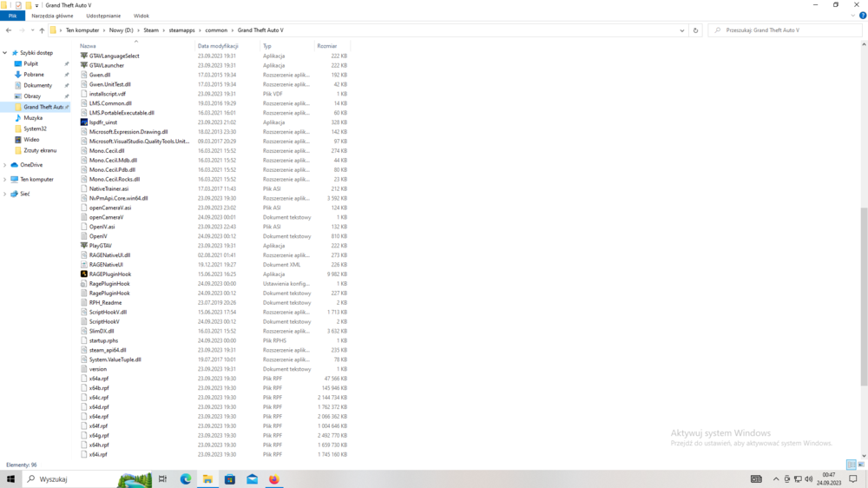Open Zrzuty ekranu in quick access

tap(40, 150)
